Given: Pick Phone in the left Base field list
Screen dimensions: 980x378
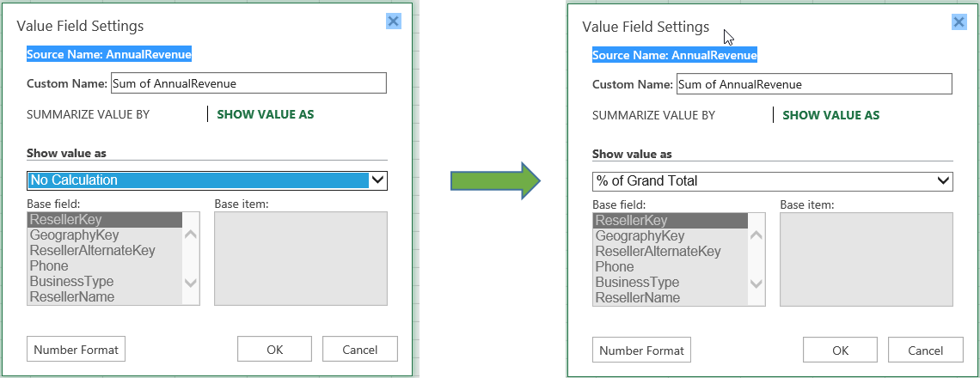Looking at the screenshot, I should pyautogui.click(x=49, y=266).
